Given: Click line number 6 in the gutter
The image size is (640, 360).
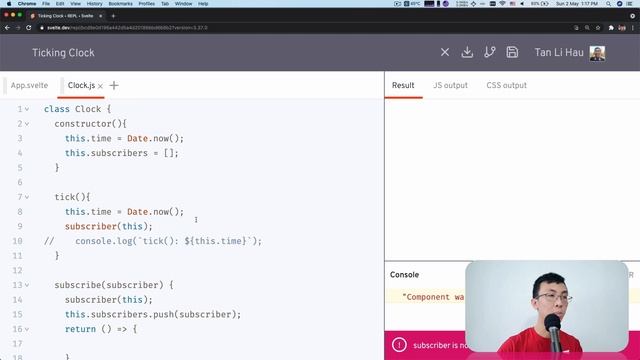Looking at the screenshot, I should coord(20,182).
